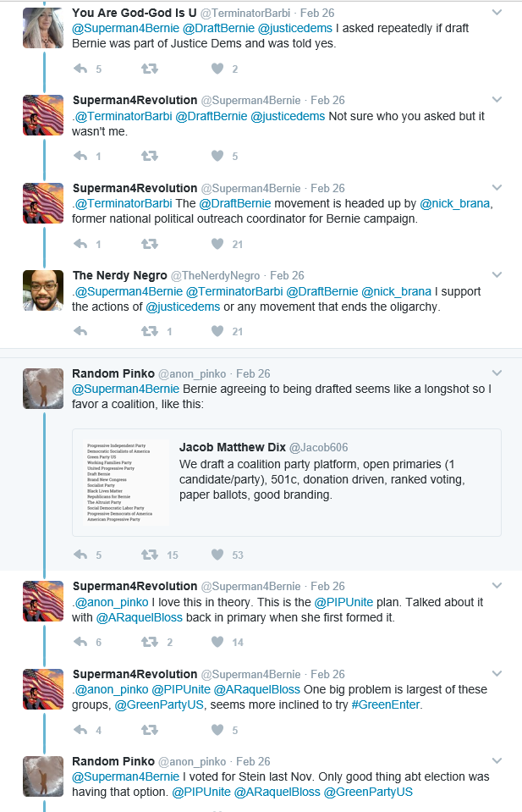
Task: Like Random Pinko's coalition tweet with 53 likes
Action: pyautogui.click(x=217, y=555)
